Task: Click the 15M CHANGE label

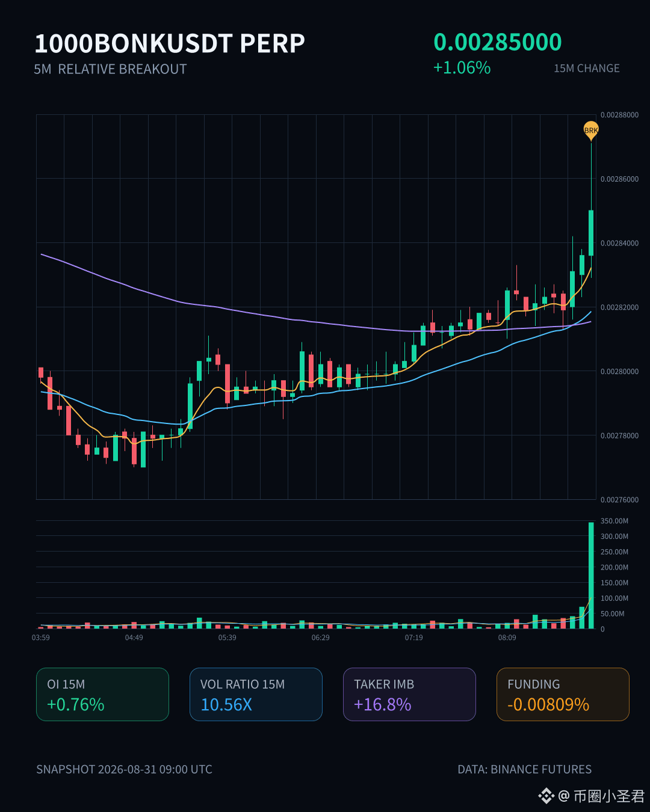Action: tap(587, 69)
